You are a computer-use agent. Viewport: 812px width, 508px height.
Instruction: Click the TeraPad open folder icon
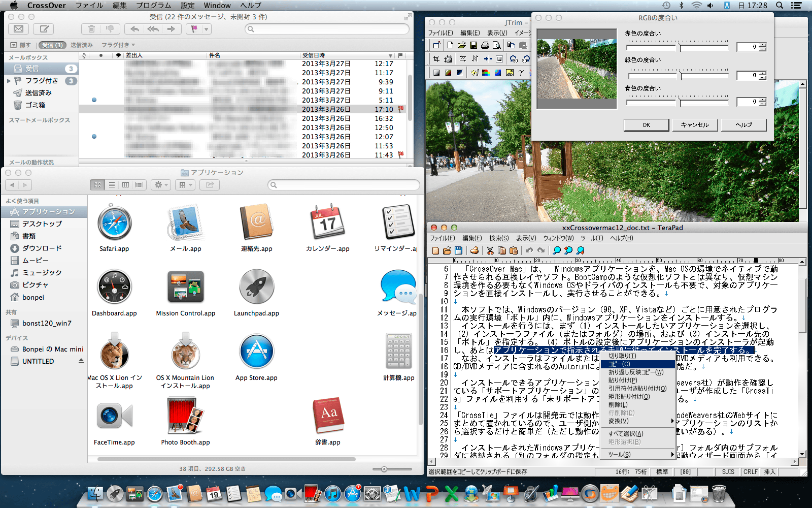[447, 250]
